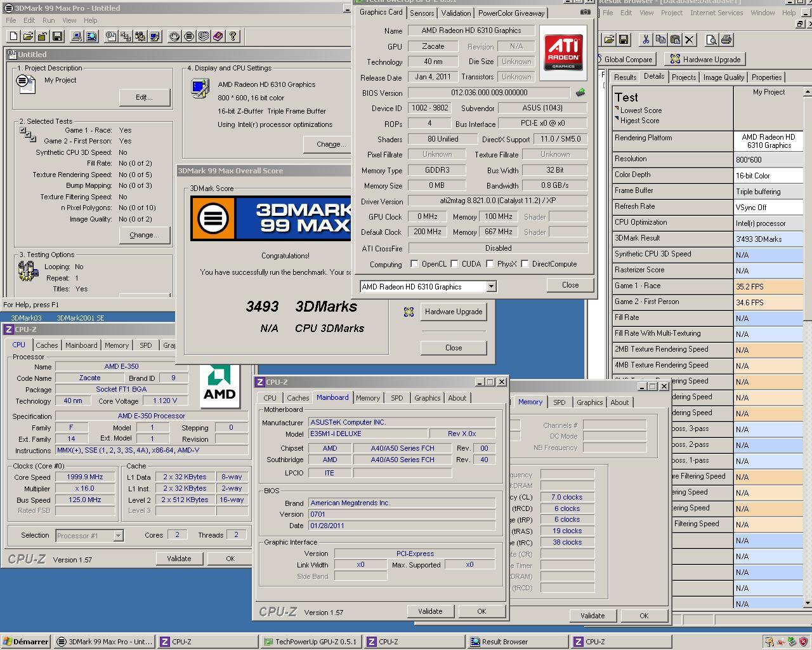Enable the PhysX checkbox in GPU-Z

point(490,264)
